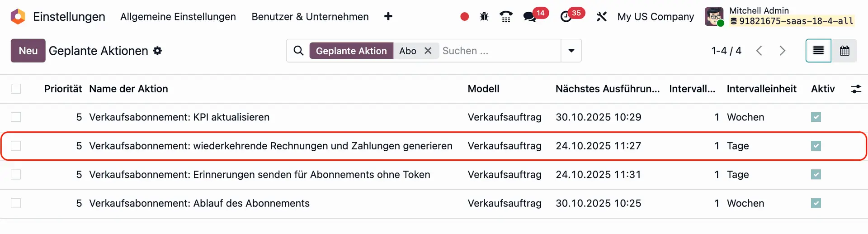Screen dimensions: 868x234
Task: Tick the select-all header checkbox
Action: [x=16, y=89]
